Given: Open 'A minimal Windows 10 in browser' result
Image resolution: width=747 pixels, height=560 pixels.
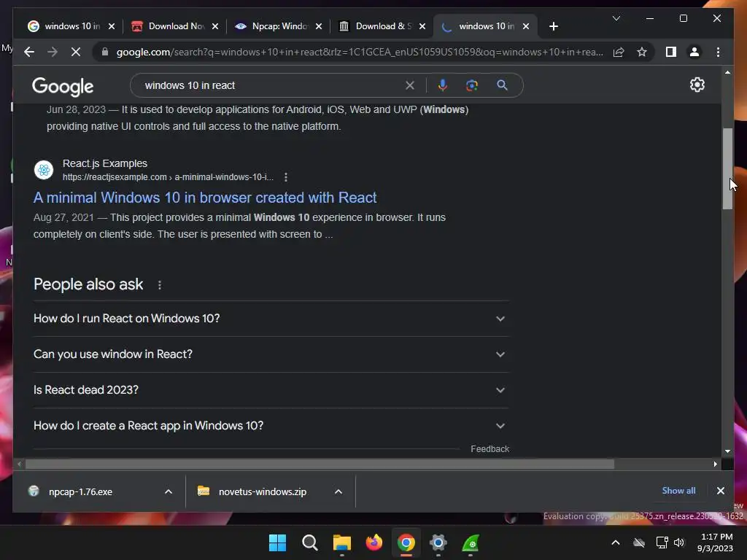Looking at the screenshot, I should coord(205,198).
